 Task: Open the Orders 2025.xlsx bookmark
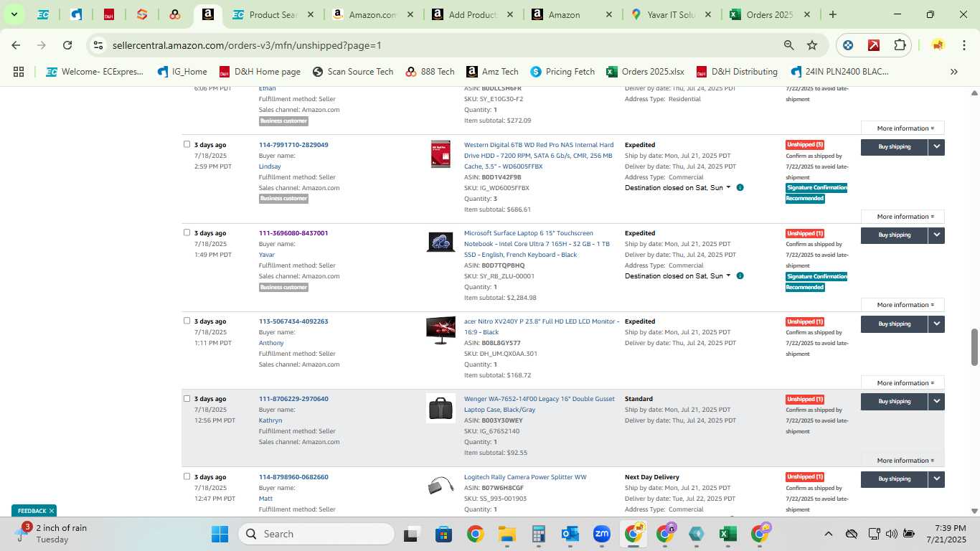[x=645, y=72]
